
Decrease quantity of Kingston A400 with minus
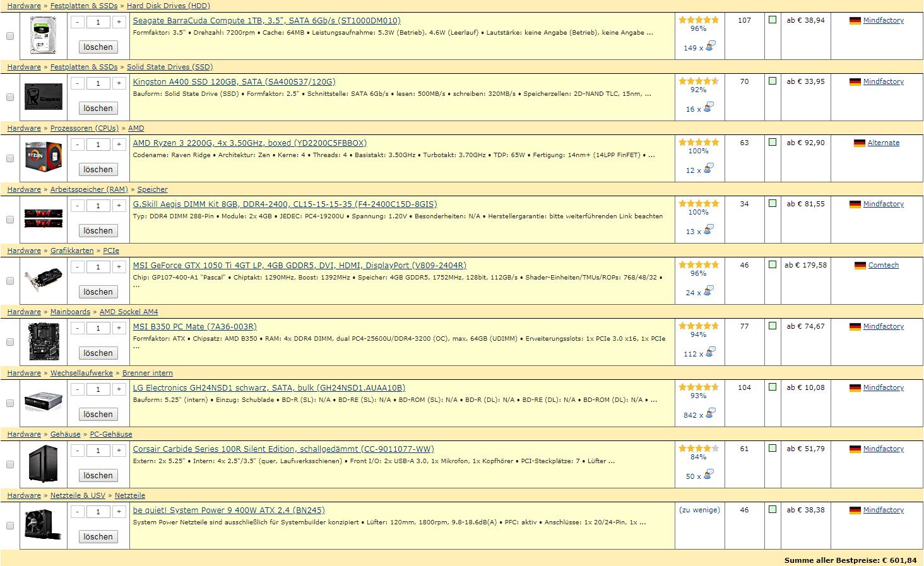(x=77, y=83)
